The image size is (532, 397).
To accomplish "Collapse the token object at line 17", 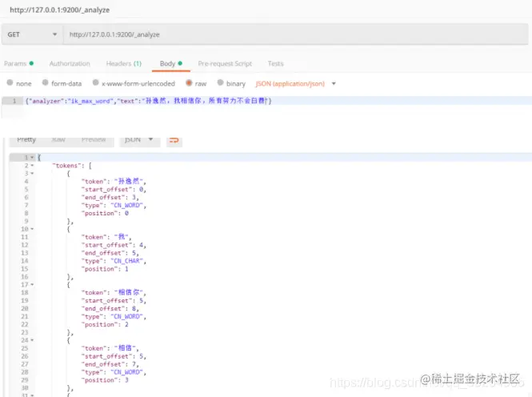I will coord(32,285).
